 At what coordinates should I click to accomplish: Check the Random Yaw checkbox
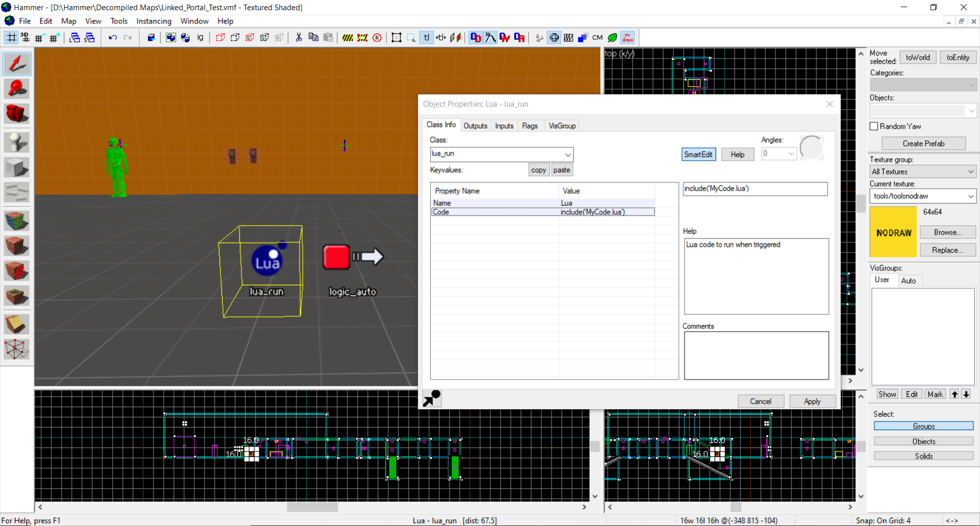pyautogui.click(x=874, y=126)
